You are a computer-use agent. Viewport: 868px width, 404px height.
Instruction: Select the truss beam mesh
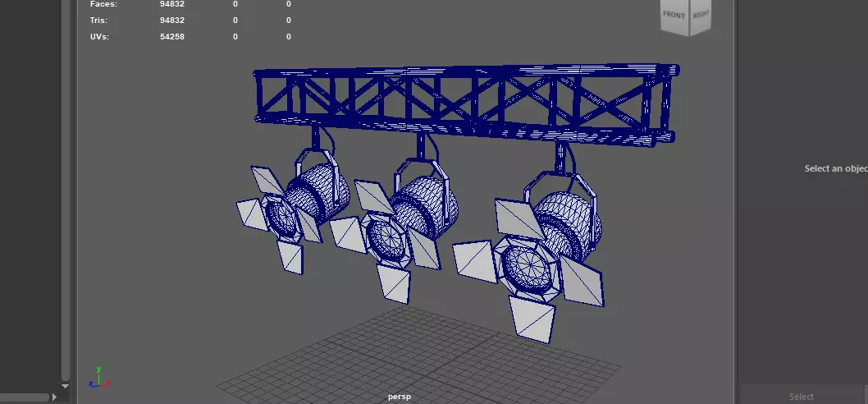(x=465, y=104)
